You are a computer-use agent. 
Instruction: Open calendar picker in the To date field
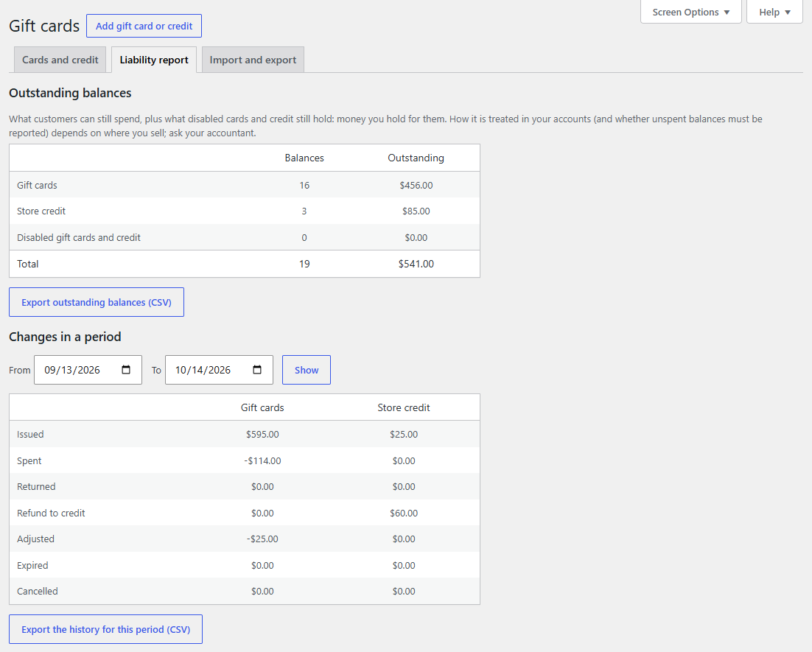pos(257,370)
